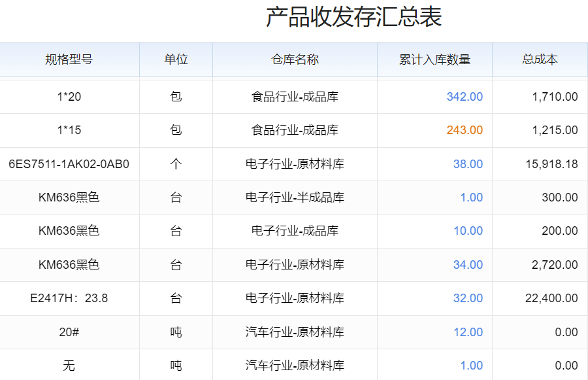Open the 342.00 inbound quantity link
This screenshot has height=380, width=588.
465,97
